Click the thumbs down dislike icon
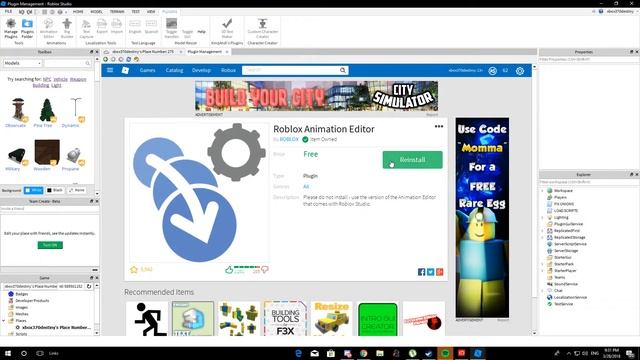 point(265,270)
